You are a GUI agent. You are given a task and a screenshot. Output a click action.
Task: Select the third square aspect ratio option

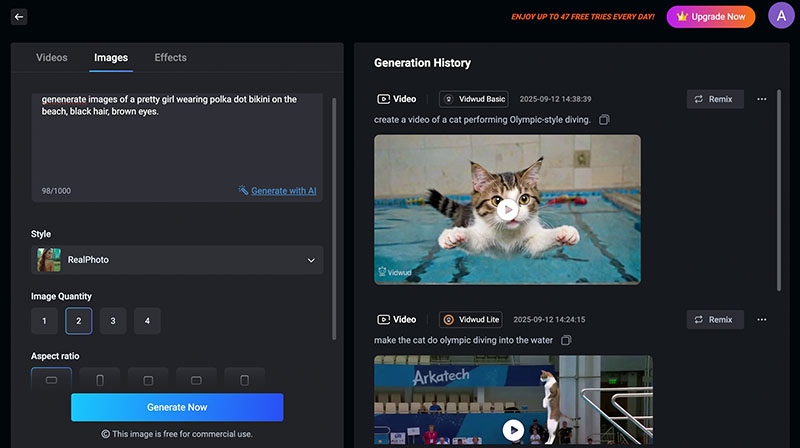148,380
